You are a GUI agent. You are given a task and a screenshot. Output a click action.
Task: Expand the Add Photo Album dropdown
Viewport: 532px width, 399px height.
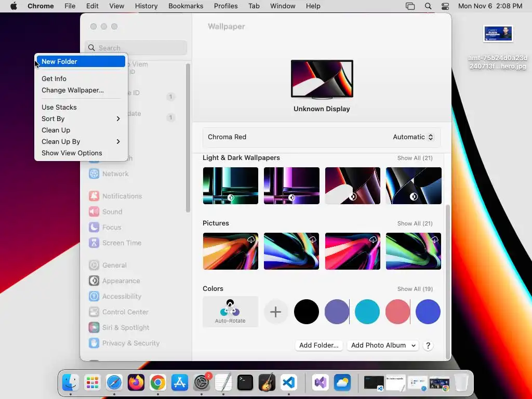(x=383, y=345)
